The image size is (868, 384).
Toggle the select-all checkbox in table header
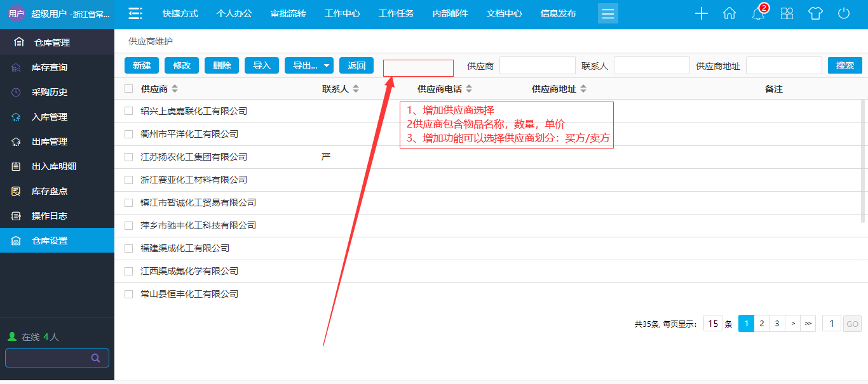[129, 89]
